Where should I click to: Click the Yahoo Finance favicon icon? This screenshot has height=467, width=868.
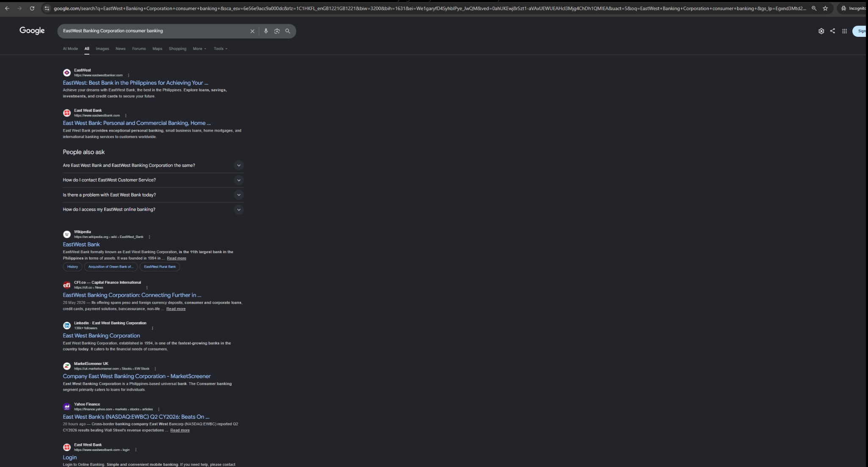tap(67, 407)
